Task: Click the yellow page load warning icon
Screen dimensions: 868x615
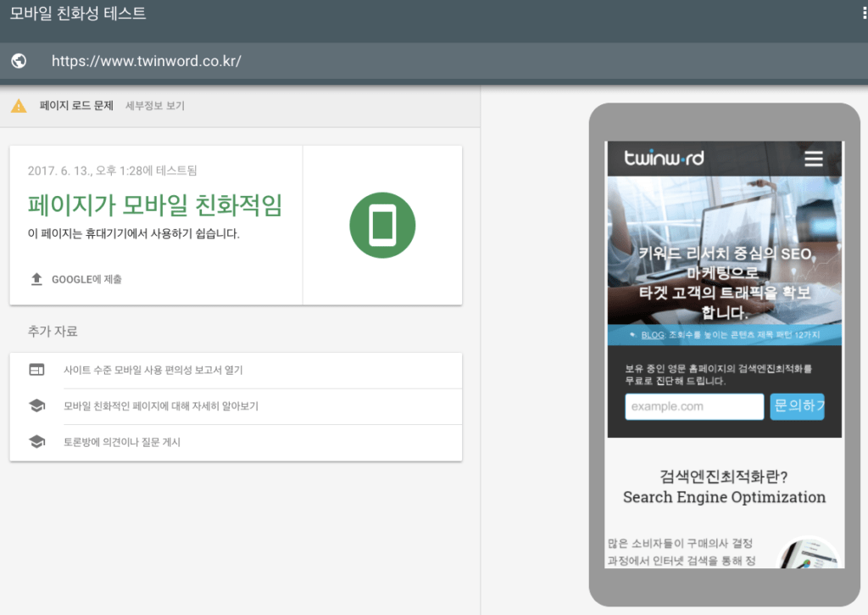Action: pos(19,105)
